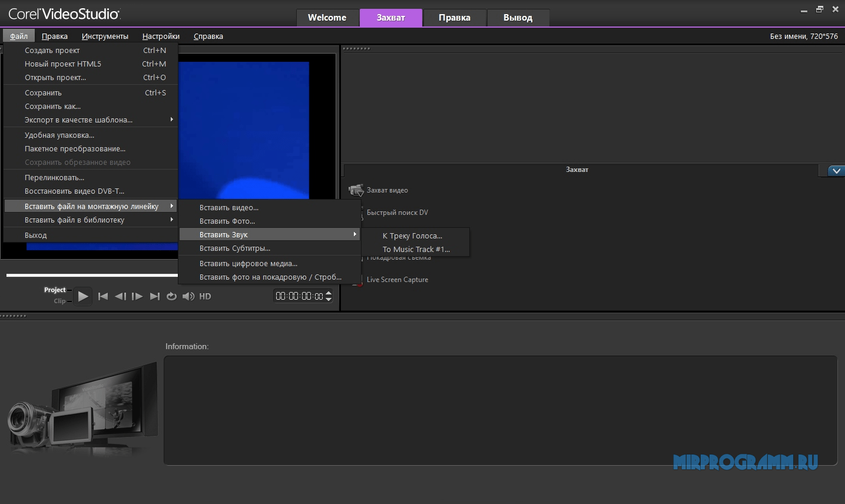Minimize the VideoStudio window
This screenshot has width=845, height=504.
[x=804, y=10]
